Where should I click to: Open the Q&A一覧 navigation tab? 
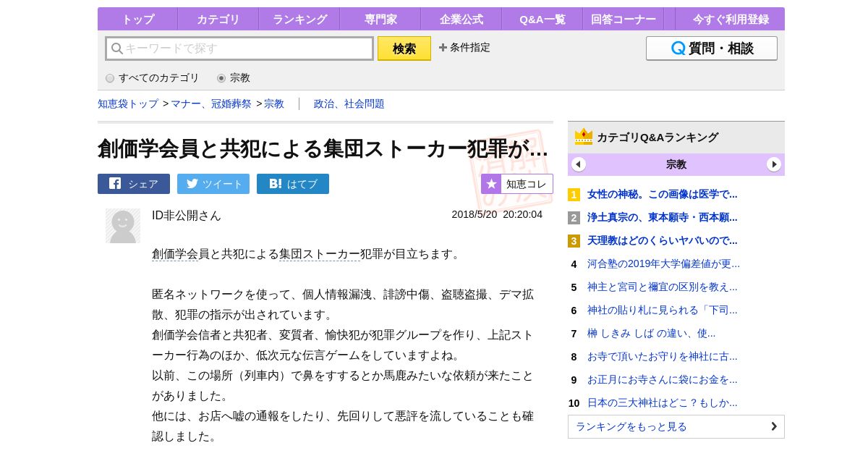[x=542, y=20]
